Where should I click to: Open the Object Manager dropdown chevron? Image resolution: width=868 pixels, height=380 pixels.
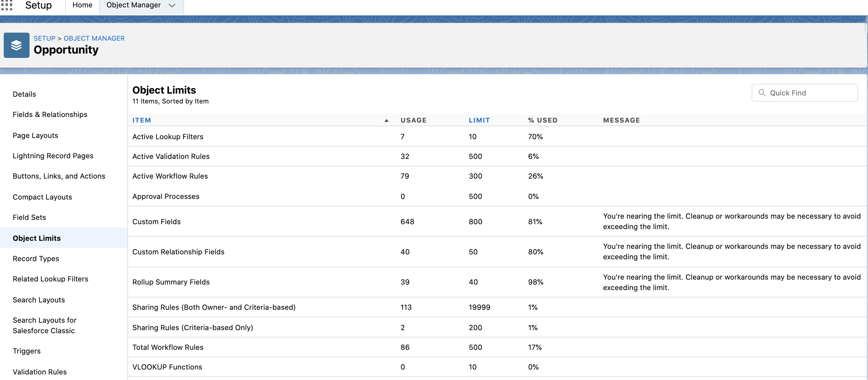coord(171,6)
